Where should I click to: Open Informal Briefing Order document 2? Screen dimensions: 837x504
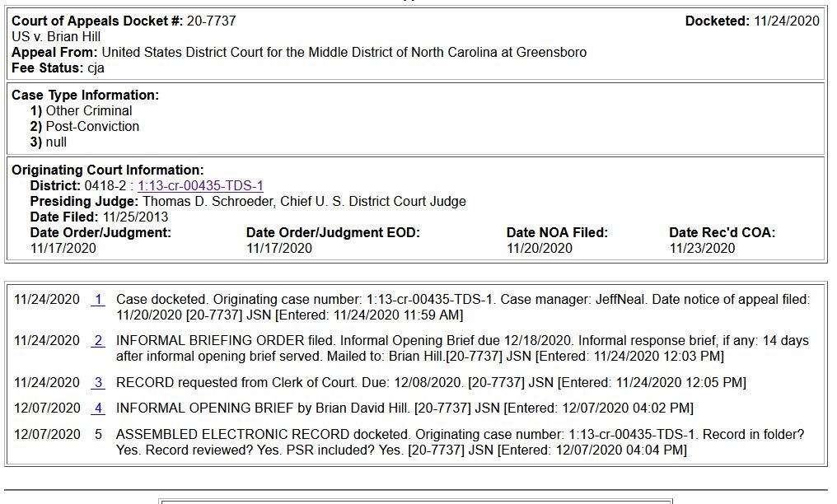tap(98, 341)
